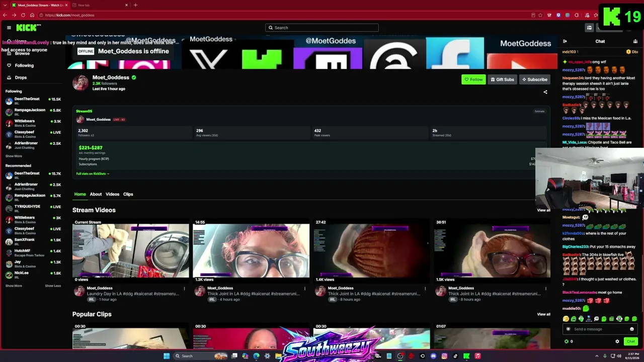Share the channel with share icon
Viewport: 644px width, 362px height.
[545, 92]
